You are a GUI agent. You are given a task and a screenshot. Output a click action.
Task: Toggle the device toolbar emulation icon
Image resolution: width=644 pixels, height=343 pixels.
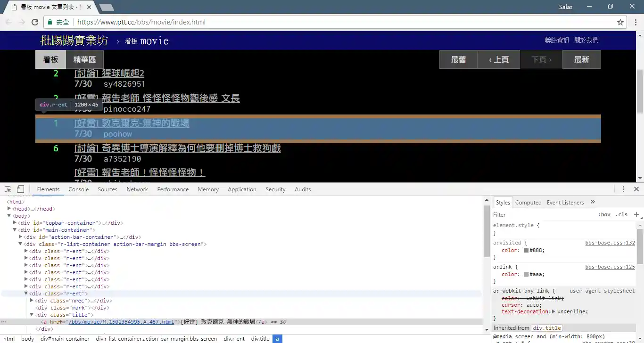coord(19,188)
